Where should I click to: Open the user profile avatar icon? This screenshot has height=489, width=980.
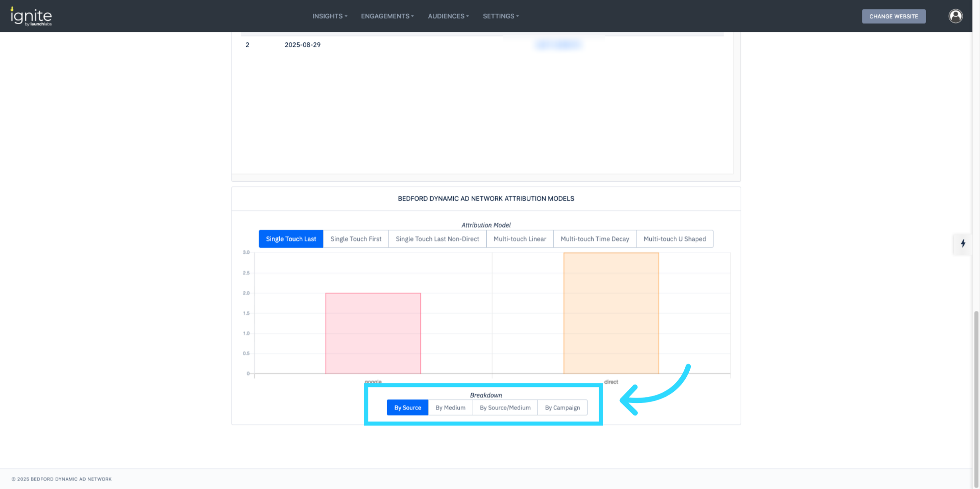955,16
